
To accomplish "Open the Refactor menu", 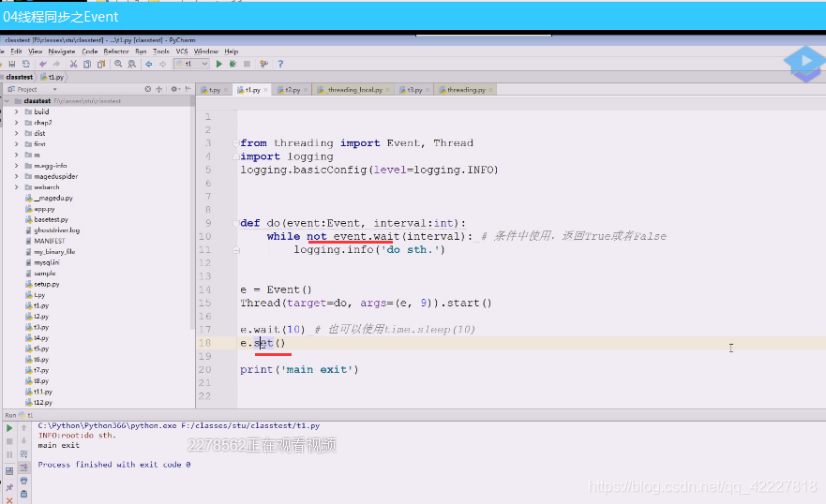I will tap(116, 52).
